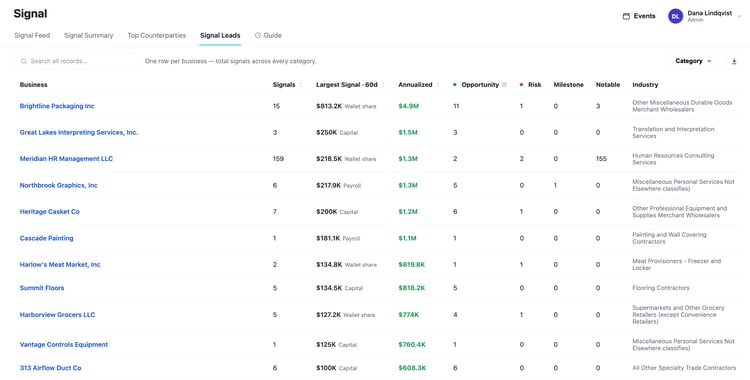Click the $127.2K Wallet share cell
The image size is (750, 380).
[346, 315]
